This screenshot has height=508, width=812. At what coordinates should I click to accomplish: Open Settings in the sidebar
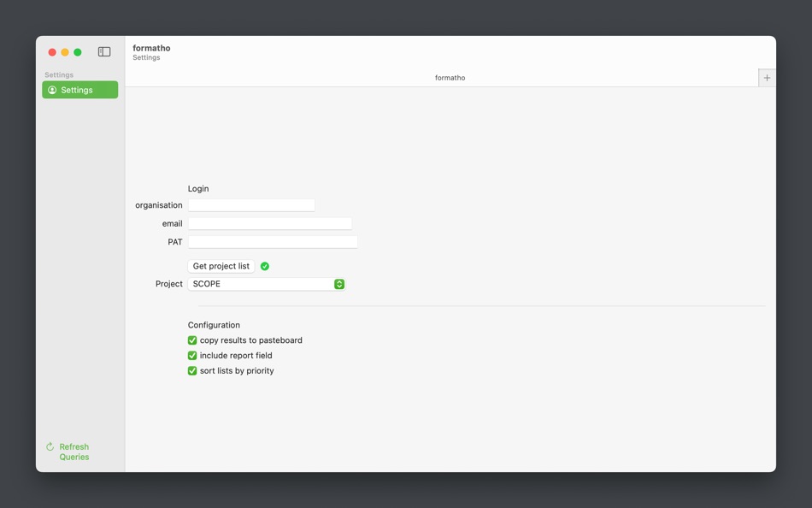(79, 90)
